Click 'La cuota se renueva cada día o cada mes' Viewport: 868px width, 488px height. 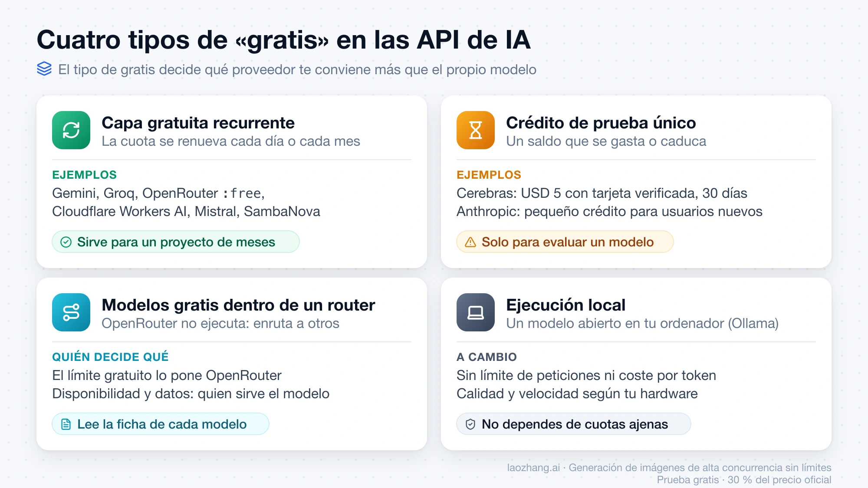pyautogui.click(x=231, y=141)
